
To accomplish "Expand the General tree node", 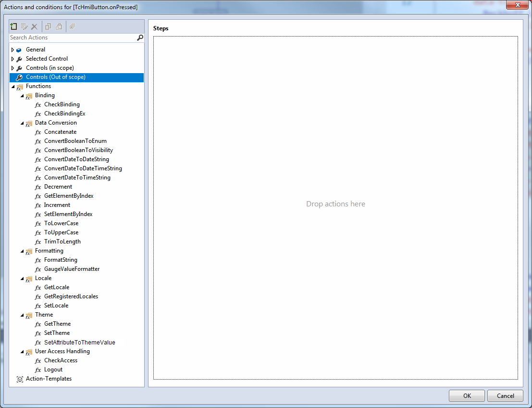I will pyautogui.click(x=12, y=50).
